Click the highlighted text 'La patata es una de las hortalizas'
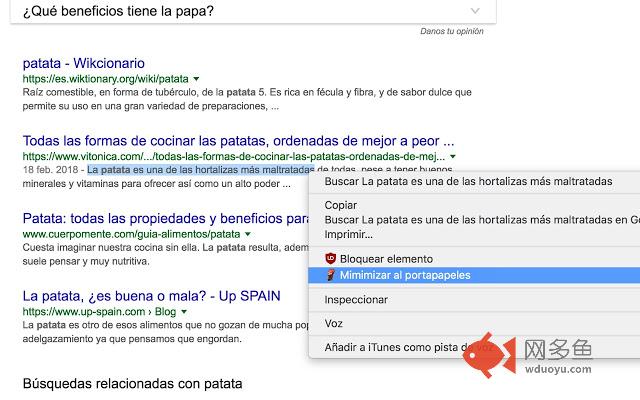Viewport: 640px width, 400px height. pyautogui.click(x=163, y=169)
